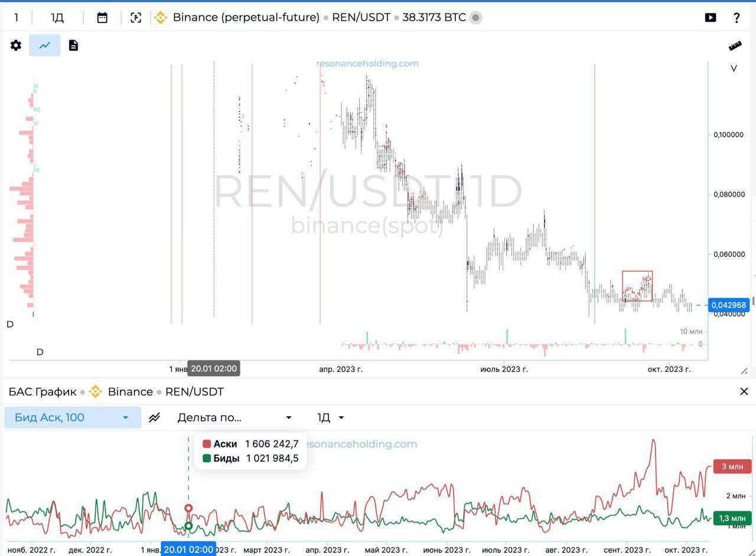Open the calendar date picker
The width and height of the screenshot is (756, 556).
(102, 18)
